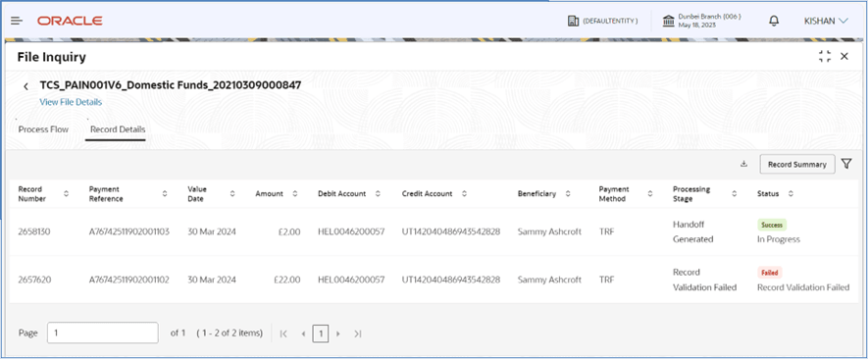The width and height of the screenshot is (868, 359).
Task: Click payment reference A76742511902001103
Action: click(x=129, y=231)
